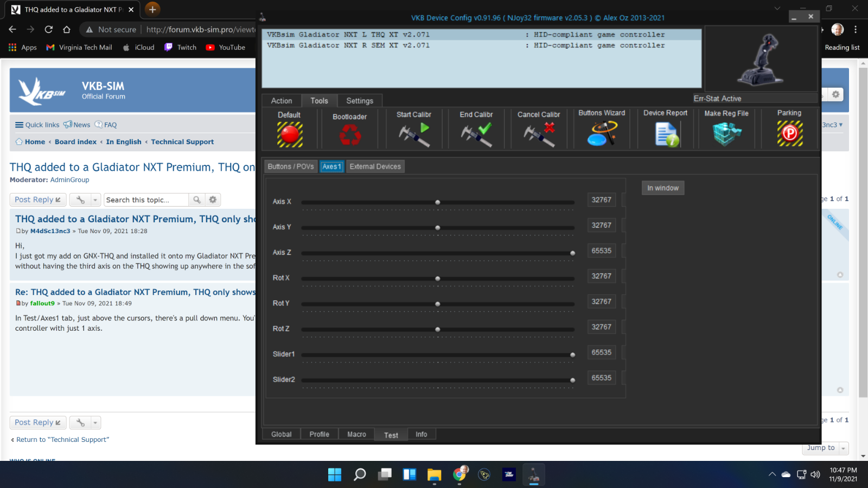
Task: Click the joystick device image
Action: point(761,59)
